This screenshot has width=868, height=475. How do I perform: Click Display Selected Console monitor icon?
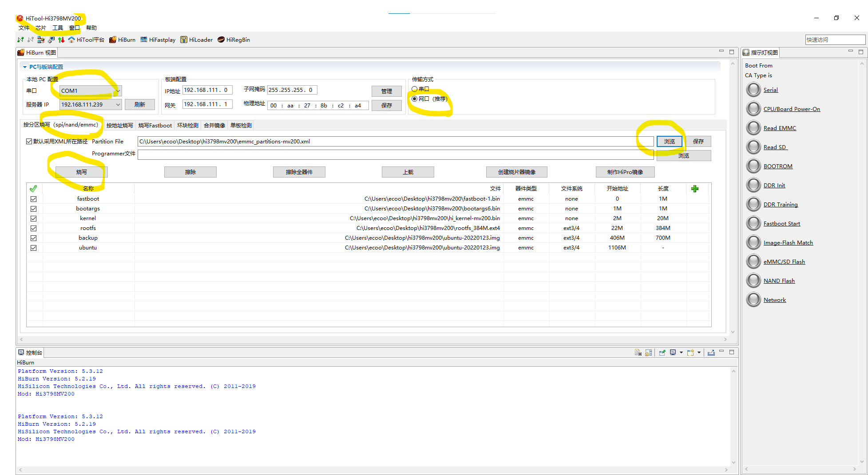tap(673, 352)
